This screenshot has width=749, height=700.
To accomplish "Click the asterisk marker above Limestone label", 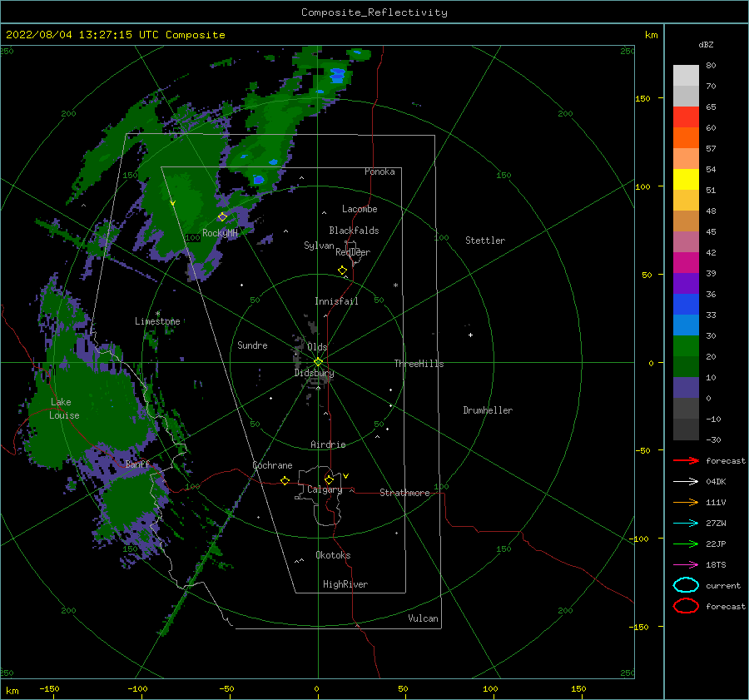I will pyautogui.click(x=157, y=314).
